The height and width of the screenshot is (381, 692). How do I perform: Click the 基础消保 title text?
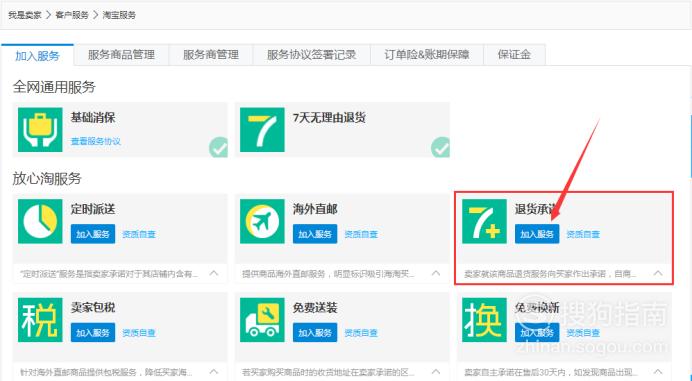[93, 118]
